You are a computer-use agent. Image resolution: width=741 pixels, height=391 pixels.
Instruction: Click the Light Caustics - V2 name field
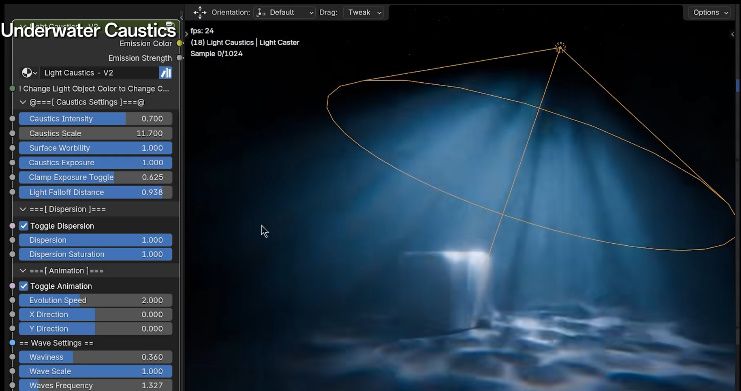pyautogui.click(x=99, y=73)
